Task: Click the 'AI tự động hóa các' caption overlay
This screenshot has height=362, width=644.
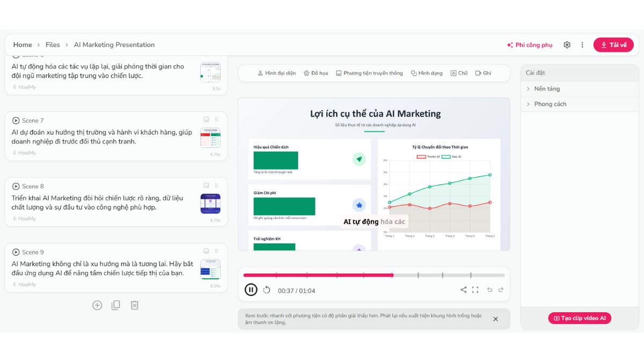Action: tap(375, 221)
